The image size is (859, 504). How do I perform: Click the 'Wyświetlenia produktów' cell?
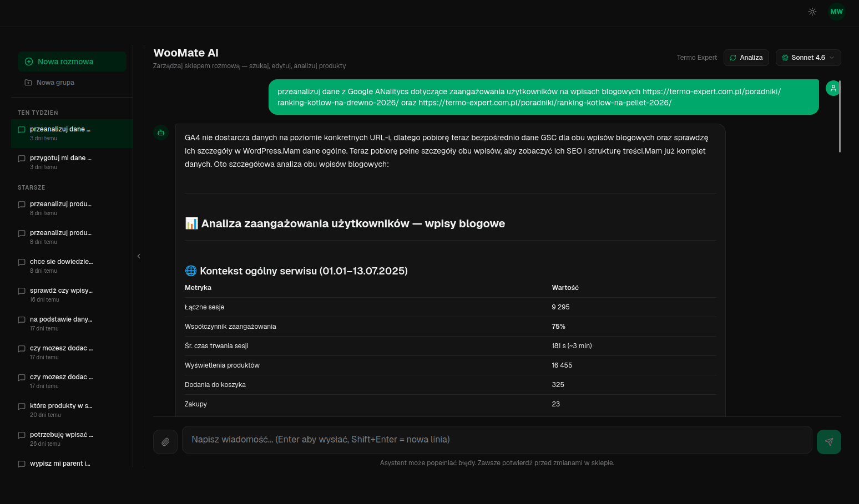(222, 365)
